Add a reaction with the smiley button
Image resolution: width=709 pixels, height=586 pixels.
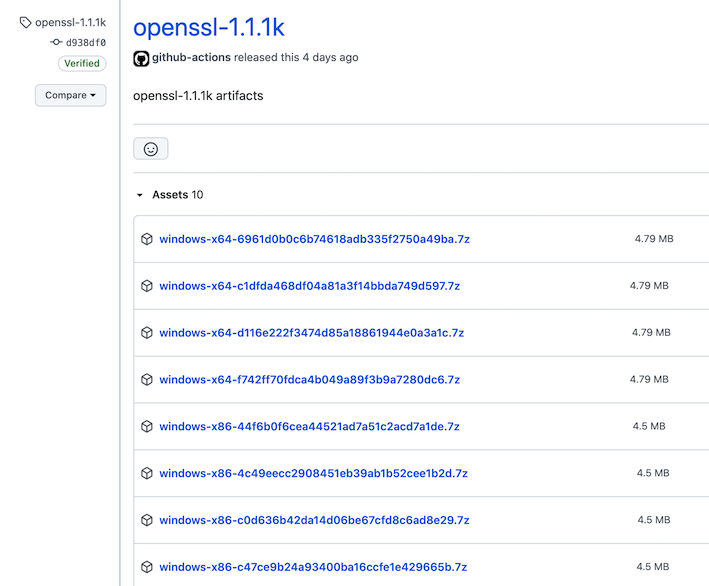(x=151, y=149)
